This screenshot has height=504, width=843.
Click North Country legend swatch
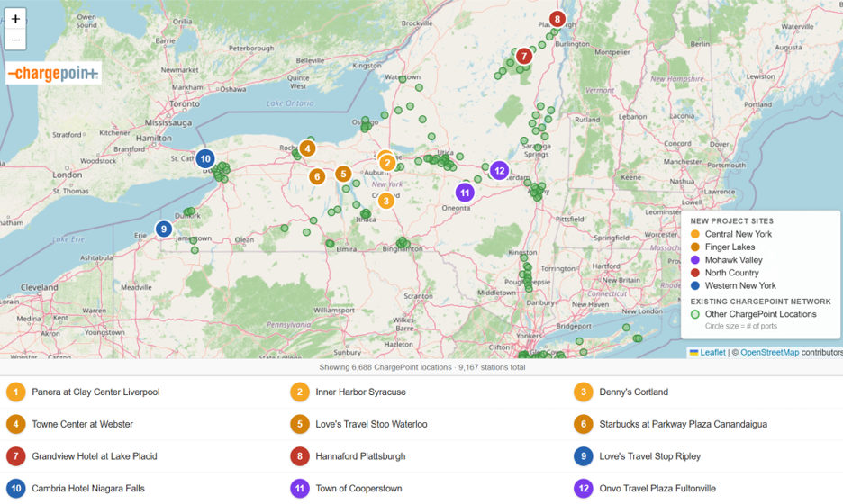point(695,273)
